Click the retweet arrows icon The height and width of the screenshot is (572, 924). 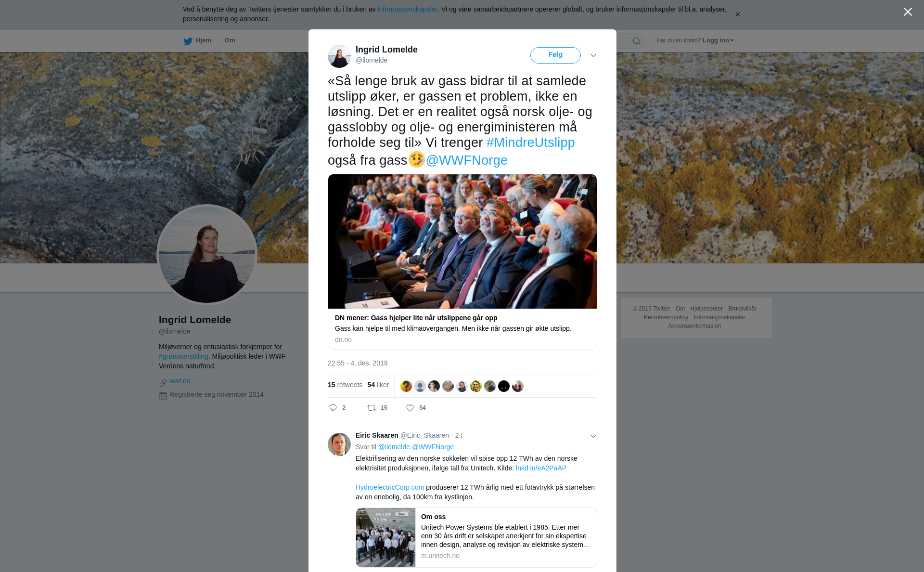[372, 408]
